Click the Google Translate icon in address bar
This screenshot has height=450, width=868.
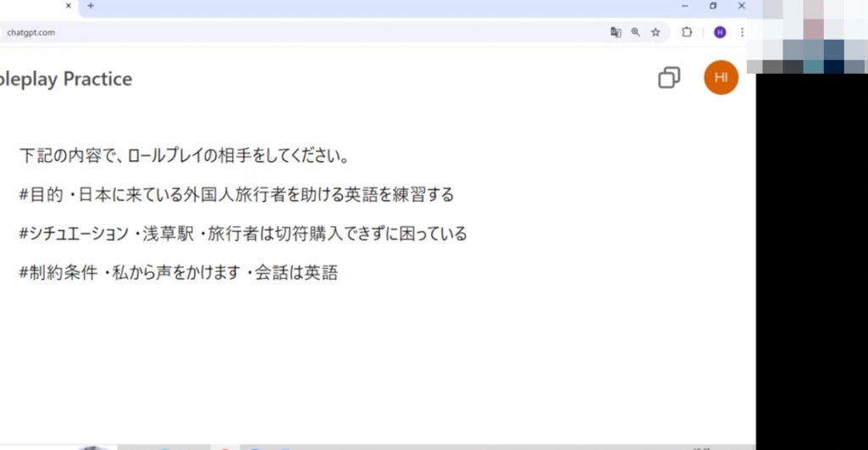pyautogui.click(x=616, y=32)
